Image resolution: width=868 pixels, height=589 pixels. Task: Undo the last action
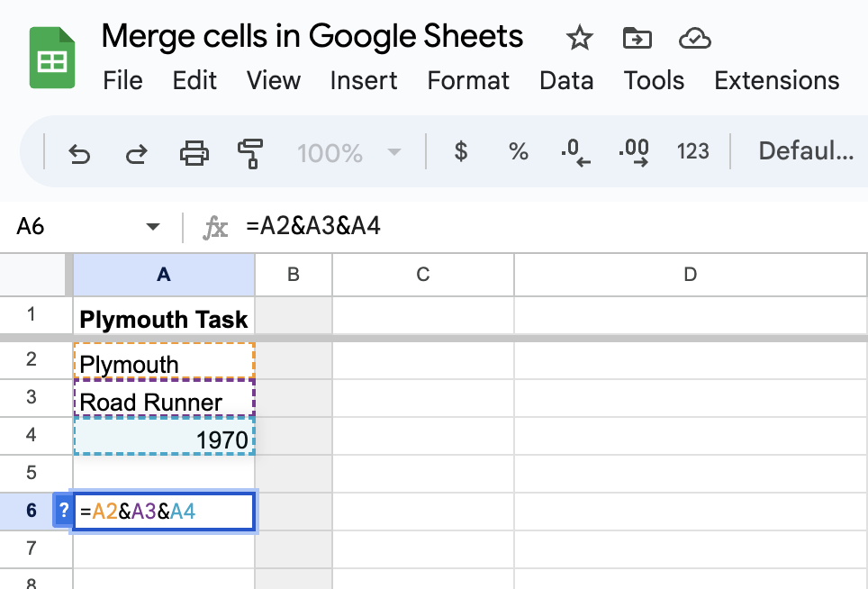pos(79,153)
